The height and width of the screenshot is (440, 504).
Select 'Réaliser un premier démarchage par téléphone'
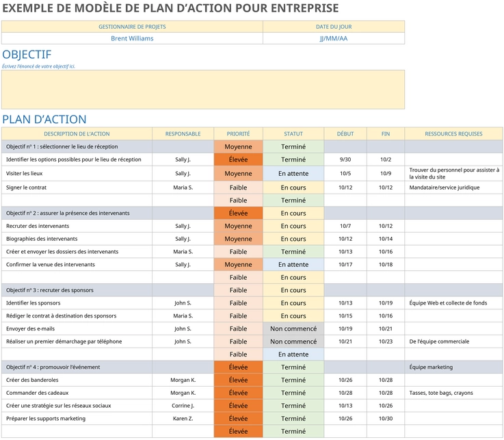pyautogui.click(x=77, y=341)
